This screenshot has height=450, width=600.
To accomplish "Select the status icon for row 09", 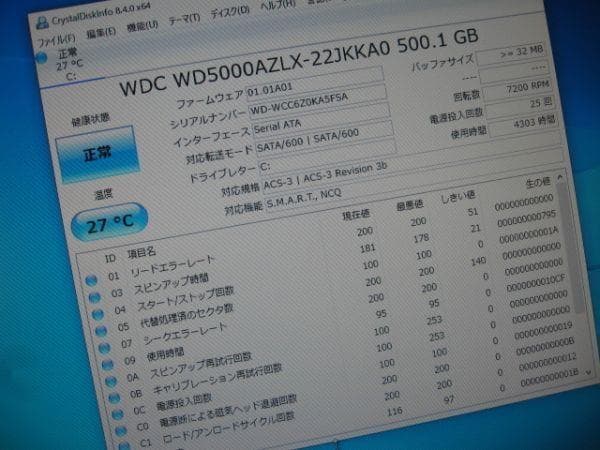I will [x=108, y=364].
